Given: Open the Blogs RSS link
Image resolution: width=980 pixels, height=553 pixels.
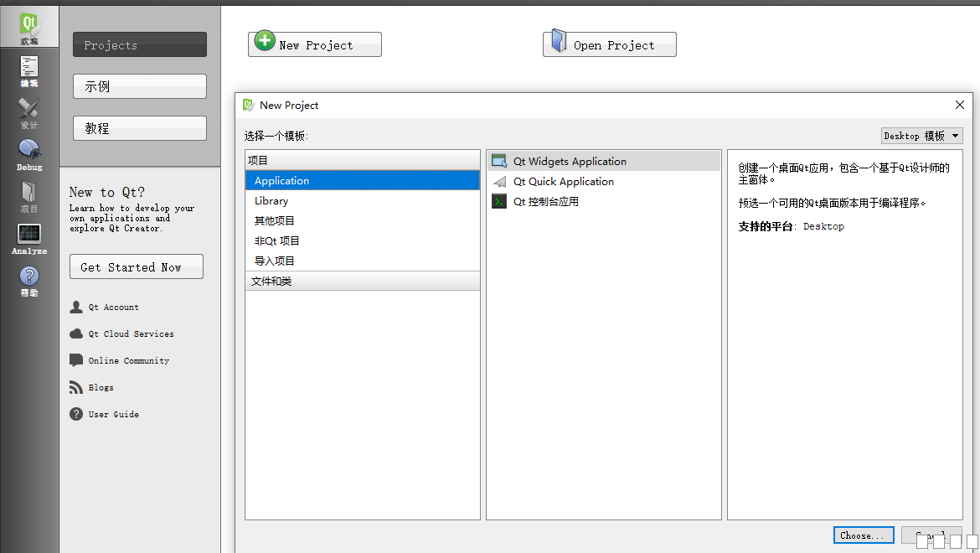Looking at the screenshot, I should tap(101, 388).
